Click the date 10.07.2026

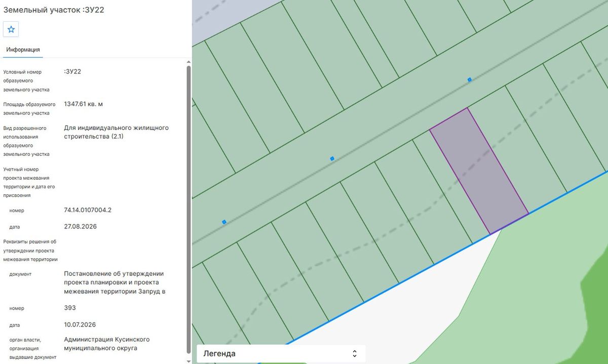point(80,325)
